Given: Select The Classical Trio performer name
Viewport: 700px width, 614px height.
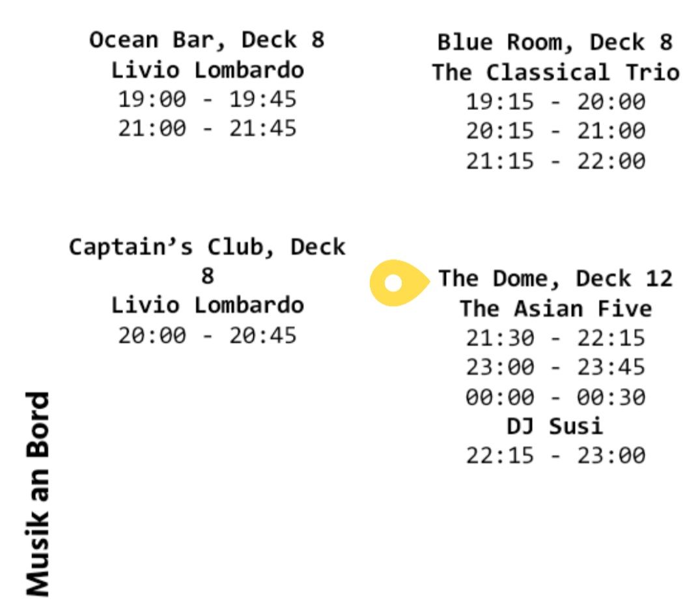Looking at the screenshot, I should tap(556, 72).
